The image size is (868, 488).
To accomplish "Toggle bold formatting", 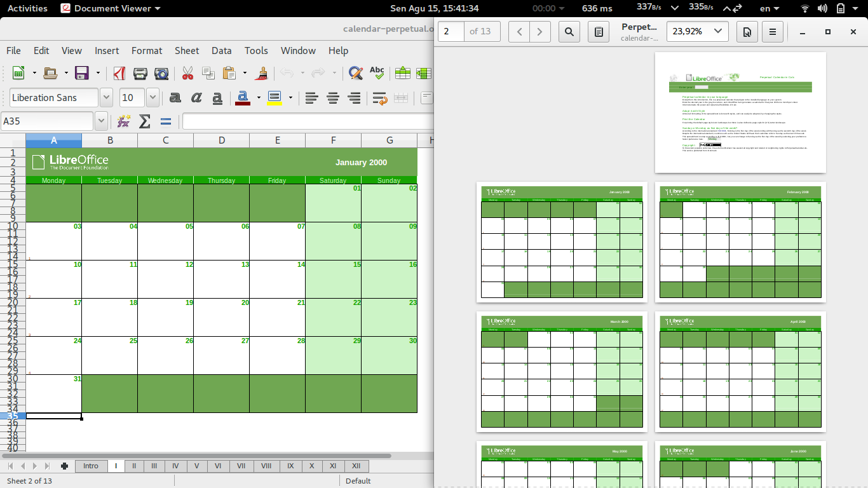I will (x=175, y=97).
